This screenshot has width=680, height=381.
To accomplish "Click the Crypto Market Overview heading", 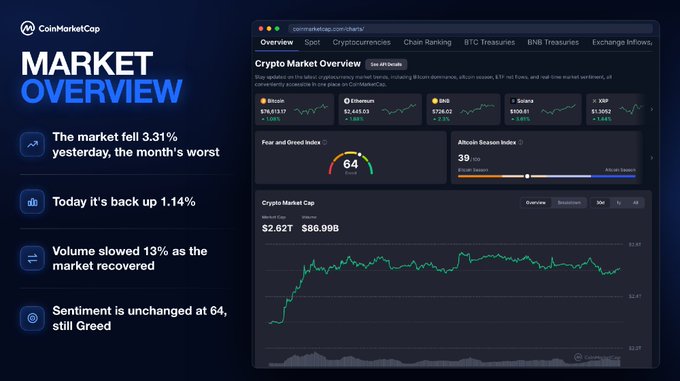I will click(x=307, y=64).
